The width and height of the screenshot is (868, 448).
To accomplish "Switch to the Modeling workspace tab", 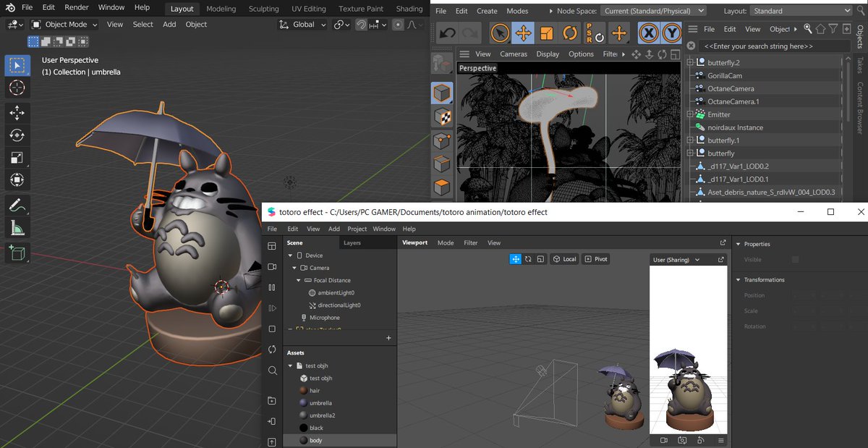I will 221,9.
